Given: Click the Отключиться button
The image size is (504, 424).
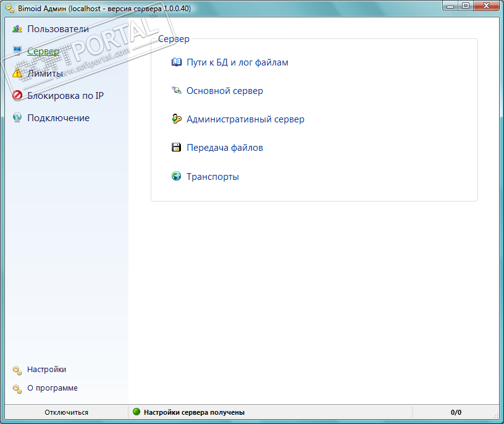Looking at the screenshot, I should pyautogui.click(x=67, y=412).
